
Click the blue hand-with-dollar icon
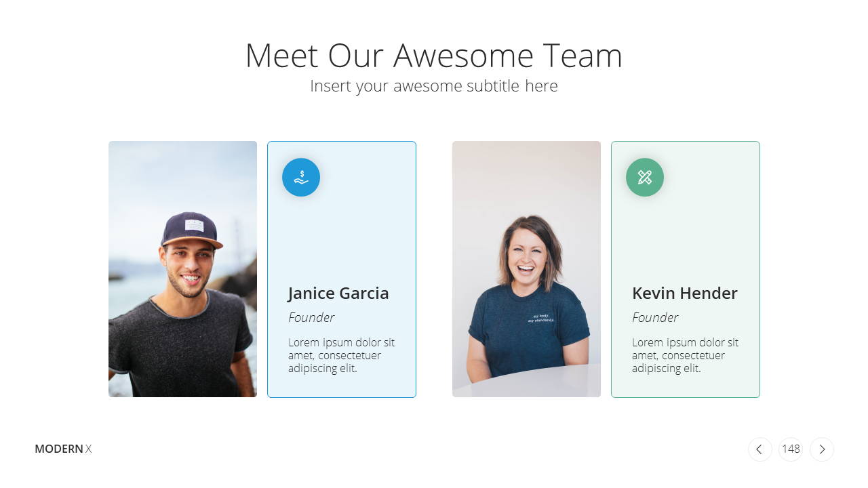pos(301,178)
